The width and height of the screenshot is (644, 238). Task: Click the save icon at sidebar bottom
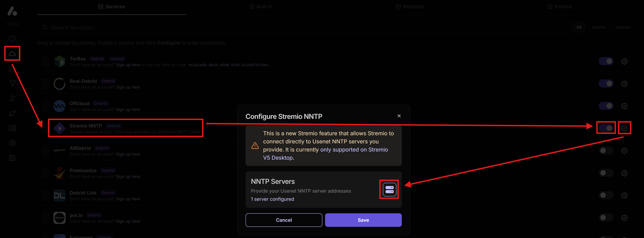(x=12, y=158)
